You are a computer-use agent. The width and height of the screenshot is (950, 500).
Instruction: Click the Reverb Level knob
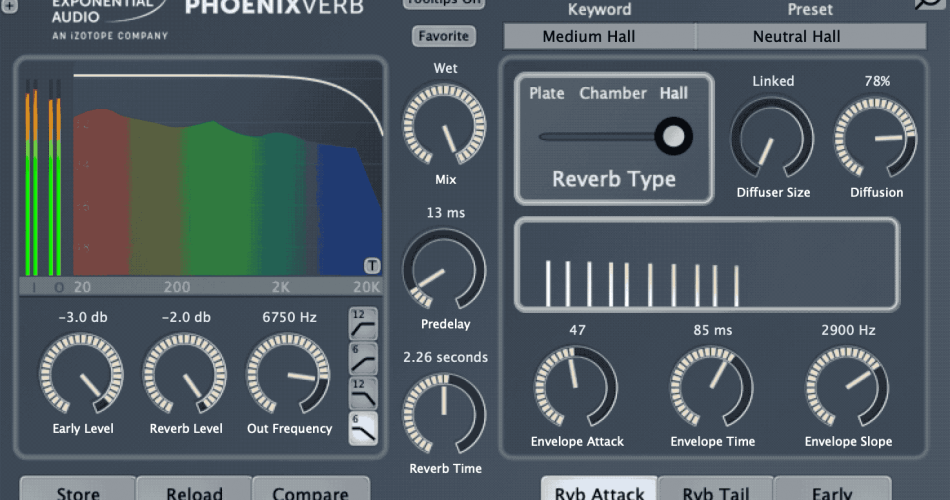(x=185, y=375)
